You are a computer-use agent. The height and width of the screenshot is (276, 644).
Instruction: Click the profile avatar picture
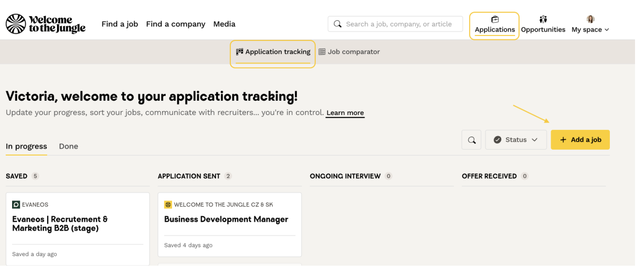pos(590,19)
